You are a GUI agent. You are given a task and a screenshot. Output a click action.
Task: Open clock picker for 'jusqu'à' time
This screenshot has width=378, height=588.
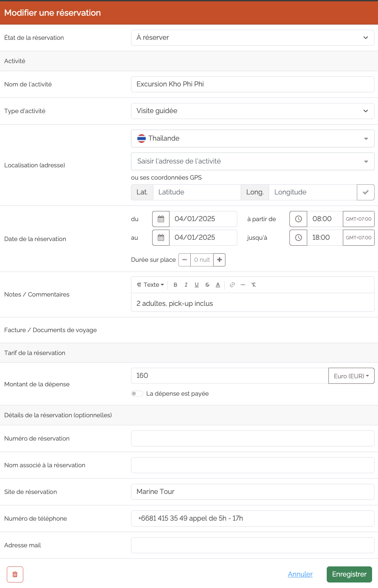click(298, 238)
